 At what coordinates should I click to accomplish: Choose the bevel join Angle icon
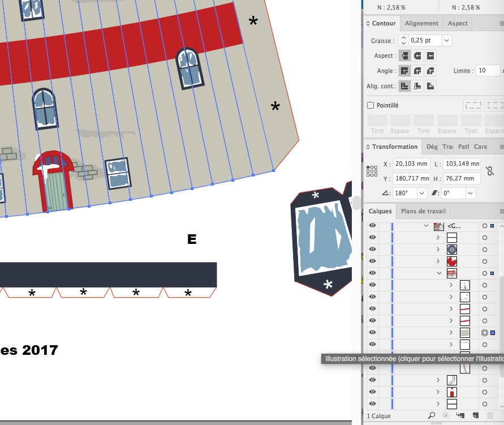coord(430,71)
